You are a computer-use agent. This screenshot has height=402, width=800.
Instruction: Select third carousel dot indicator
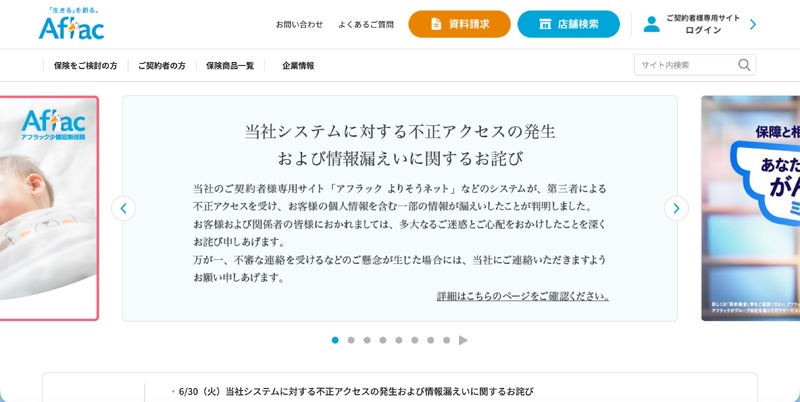[367, 340]
